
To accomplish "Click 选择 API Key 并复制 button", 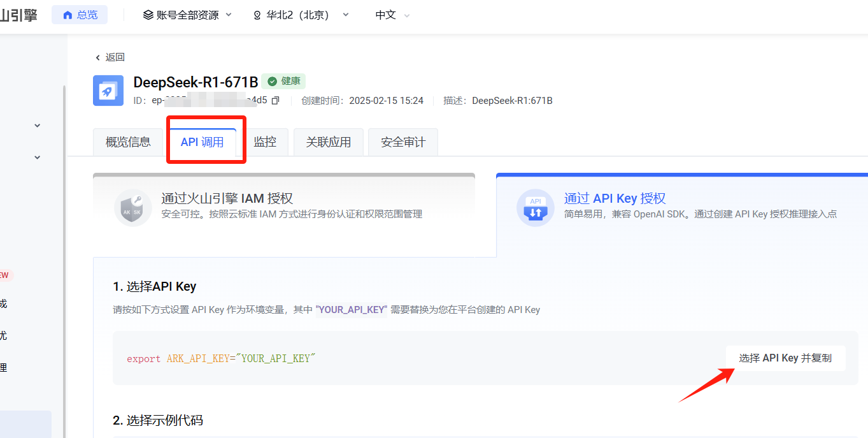I will click(x=785, y=358).
